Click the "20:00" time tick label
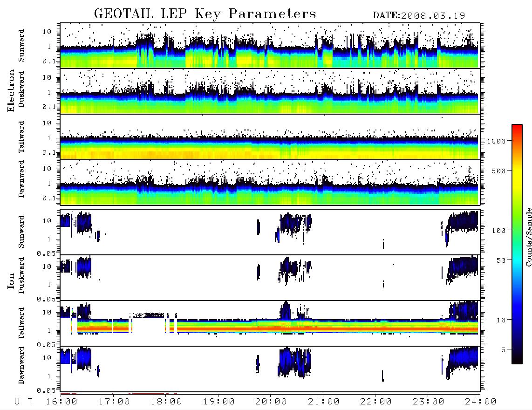The width and height of the screenshot is (532, 410). 272,402
